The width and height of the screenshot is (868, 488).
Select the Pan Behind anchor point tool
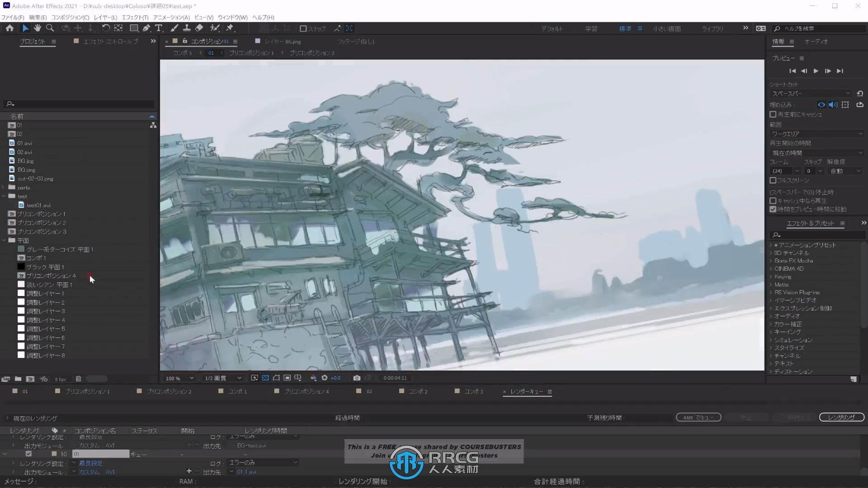118,28
